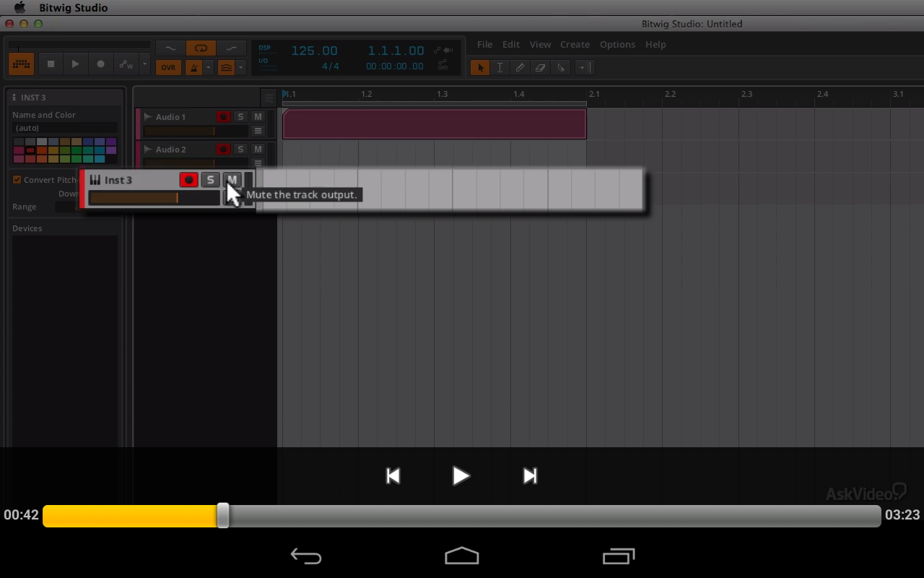924x578 pixels.
Task: Play the tutorial video
Action: pos(461,475)
